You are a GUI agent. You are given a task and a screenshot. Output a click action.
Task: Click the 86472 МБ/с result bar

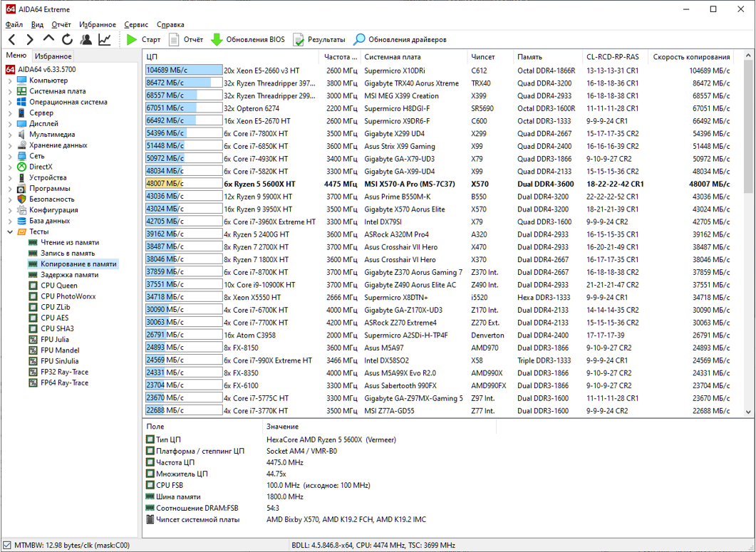coord(184,83)
